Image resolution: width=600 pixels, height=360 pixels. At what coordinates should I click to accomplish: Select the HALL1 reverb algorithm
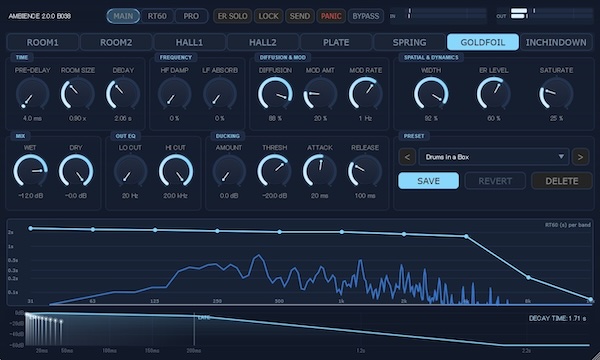(189, 42)
